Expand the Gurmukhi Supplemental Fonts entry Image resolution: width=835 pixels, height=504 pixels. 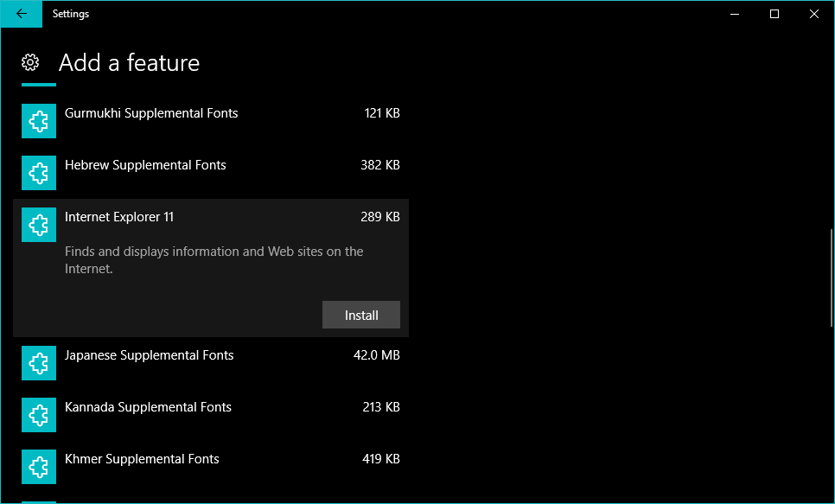pyautogui.click(x=151, y=113)
